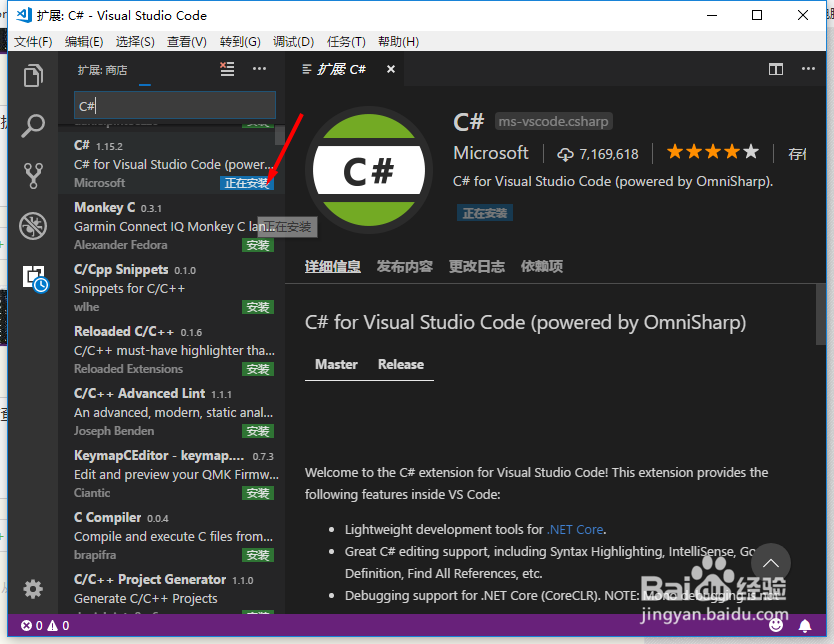Image resolution: width=834 pixels, height=644 pixels.
Task: Open the 帮助(H) menu
Action: 398,41
